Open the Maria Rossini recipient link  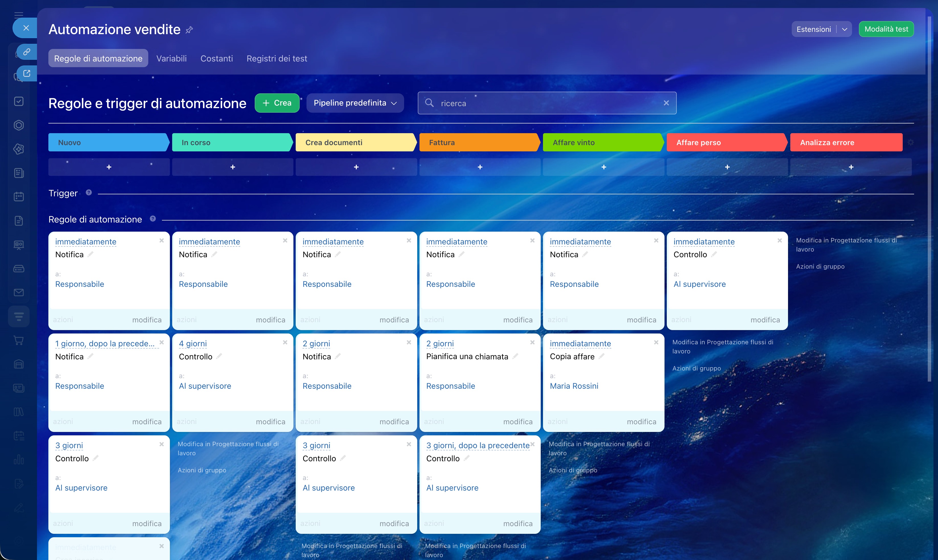574,386
